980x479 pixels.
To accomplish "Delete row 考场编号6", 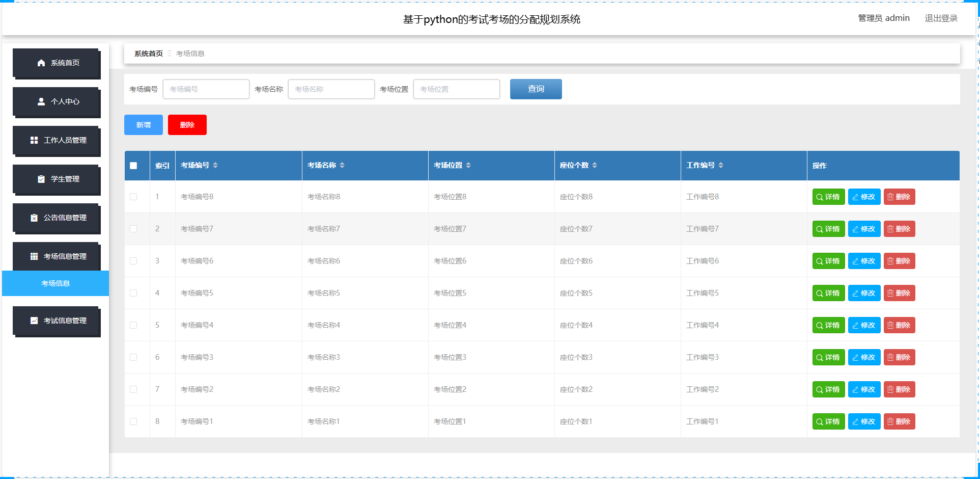I will point(899,261).
